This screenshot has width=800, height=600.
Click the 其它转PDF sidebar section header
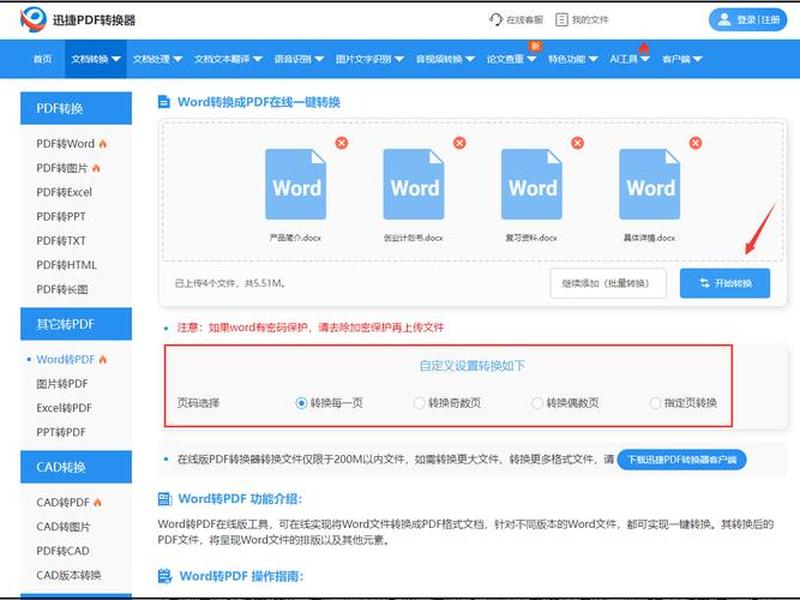(x=76, y=323)
